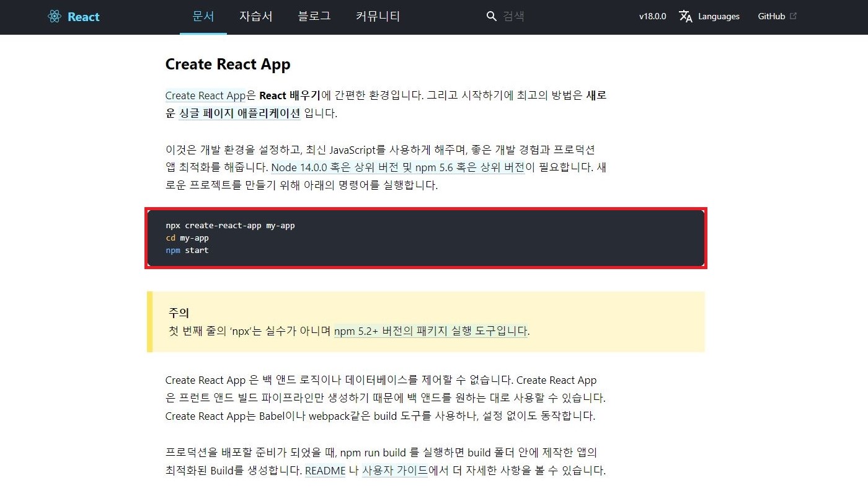Open the Languages page link
This screenshot has height=488, width=868.
point(719,17)
